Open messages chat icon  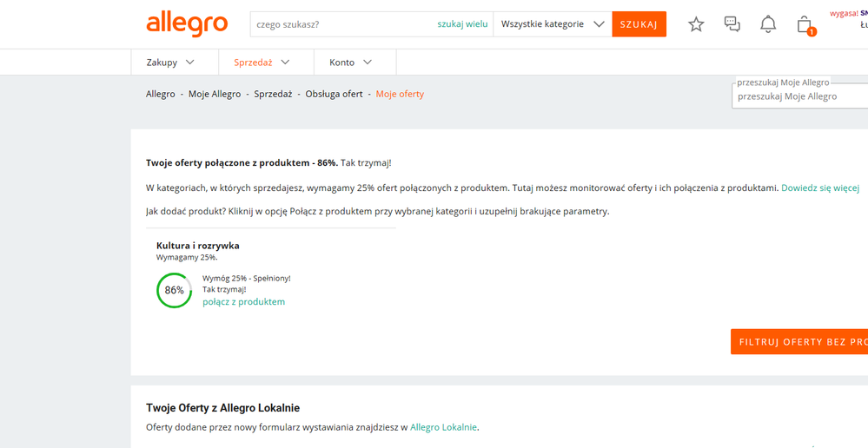pyautogui.click(x=732, y=24)
